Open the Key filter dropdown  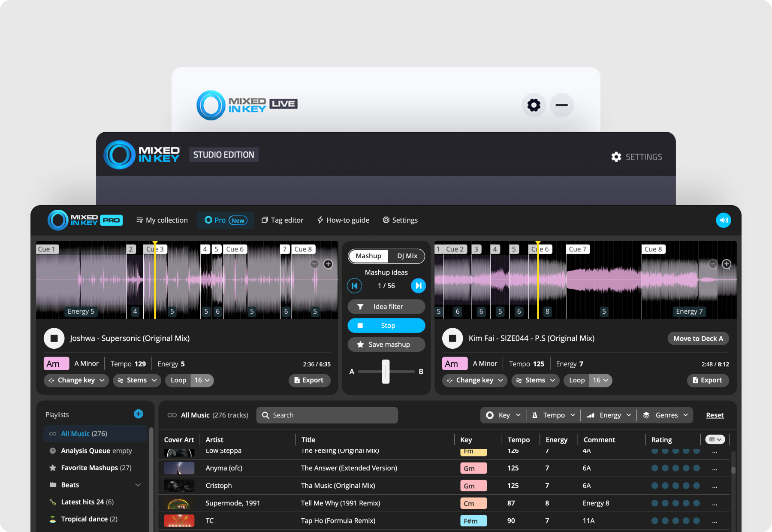(504, 415)
